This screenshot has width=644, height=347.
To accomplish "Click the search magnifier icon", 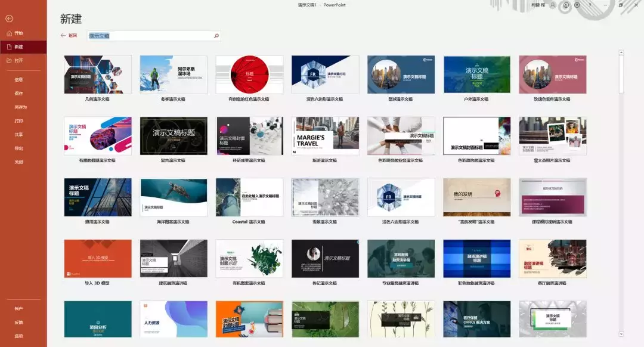I will pos(216,36).
